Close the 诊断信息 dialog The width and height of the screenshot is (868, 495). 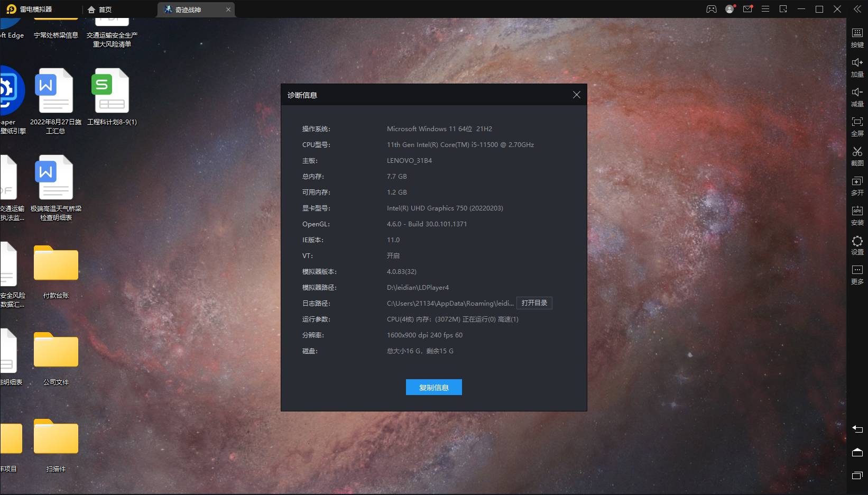pos(576,95)
